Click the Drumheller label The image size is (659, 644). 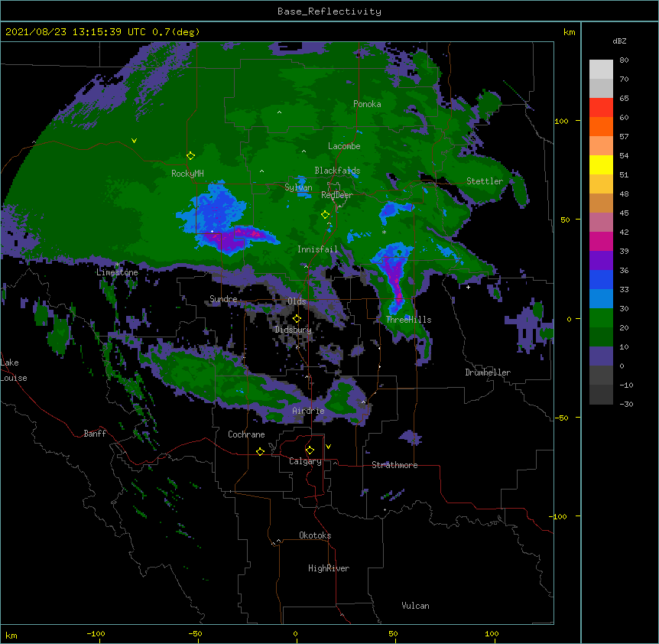point(488,372)
